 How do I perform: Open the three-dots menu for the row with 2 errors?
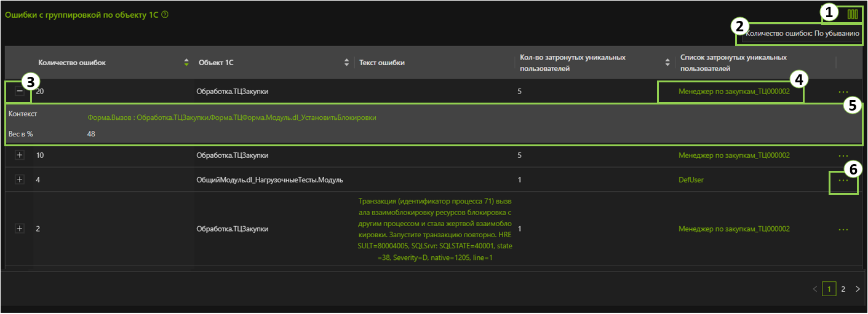843,229
